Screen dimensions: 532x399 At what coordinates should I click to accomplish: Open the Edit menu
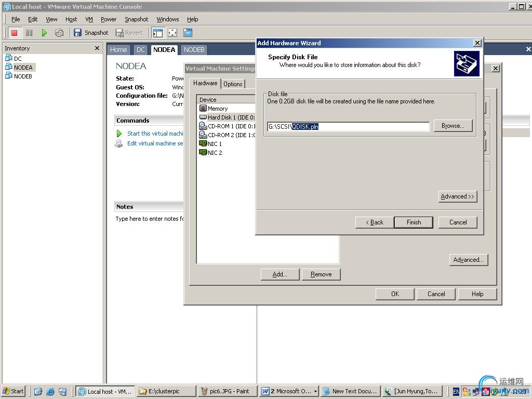33,19
